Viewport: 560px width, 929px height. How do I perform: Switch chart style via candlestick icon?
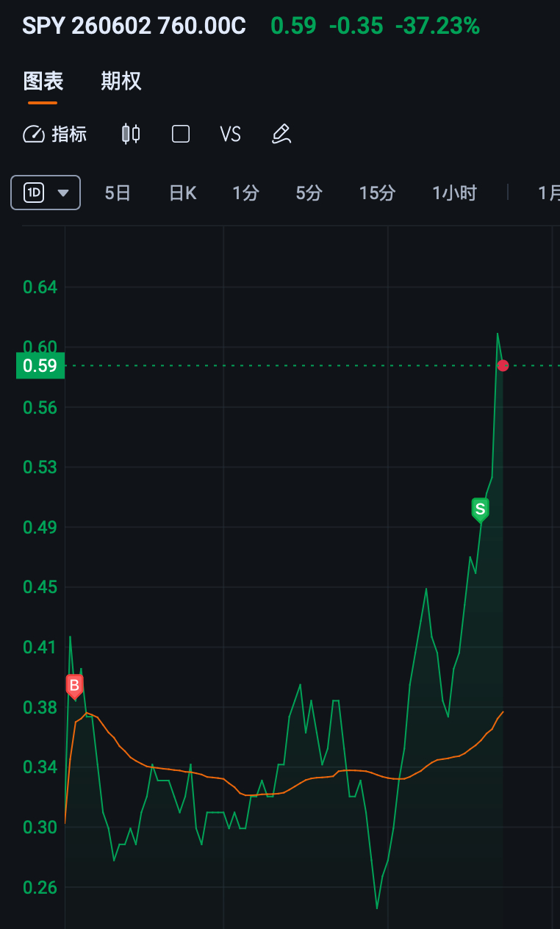pyautogui.click(x=131, y=134)
